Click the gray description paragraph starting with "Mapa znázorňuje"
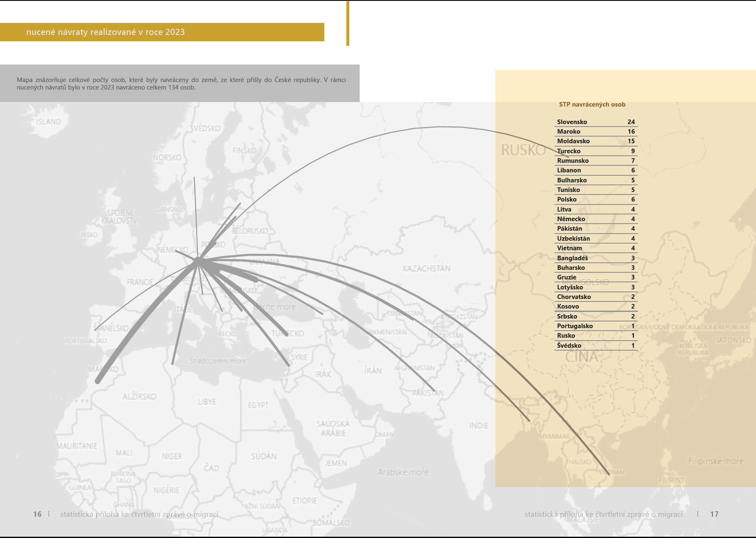The height and width of the screenshot is (538, 756). coord(181,84)
